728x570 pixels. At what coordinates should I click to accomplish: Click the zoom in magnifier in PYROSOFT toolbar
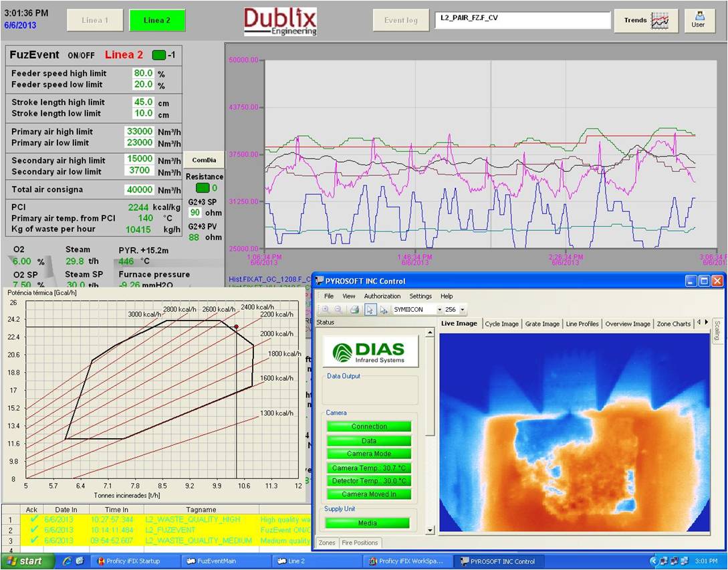click(325, 310)
